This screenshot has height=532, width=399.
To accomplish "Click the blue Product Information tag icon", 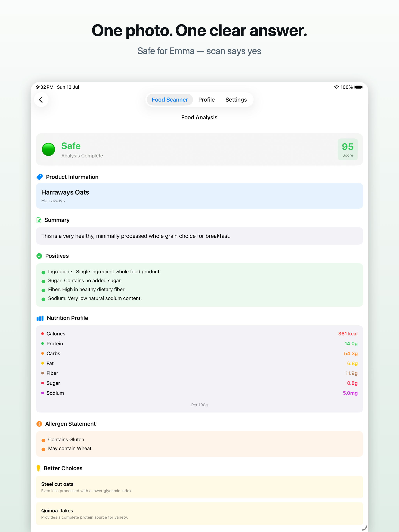I will [x=40, y=177].
